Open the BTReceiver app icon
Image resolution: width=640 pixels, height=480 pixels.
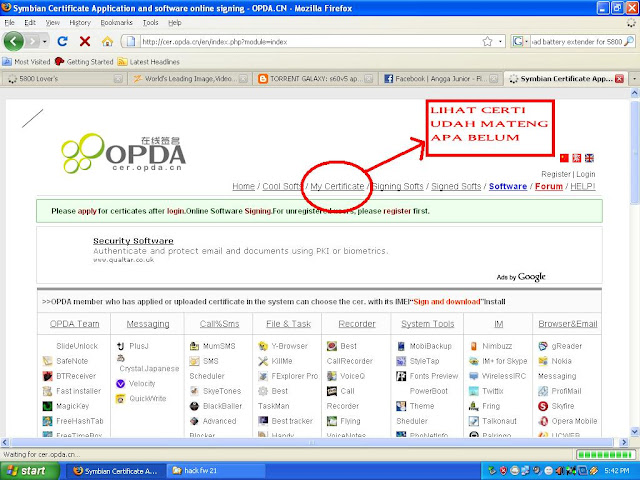pyautogui.click(x=48, y=376)
